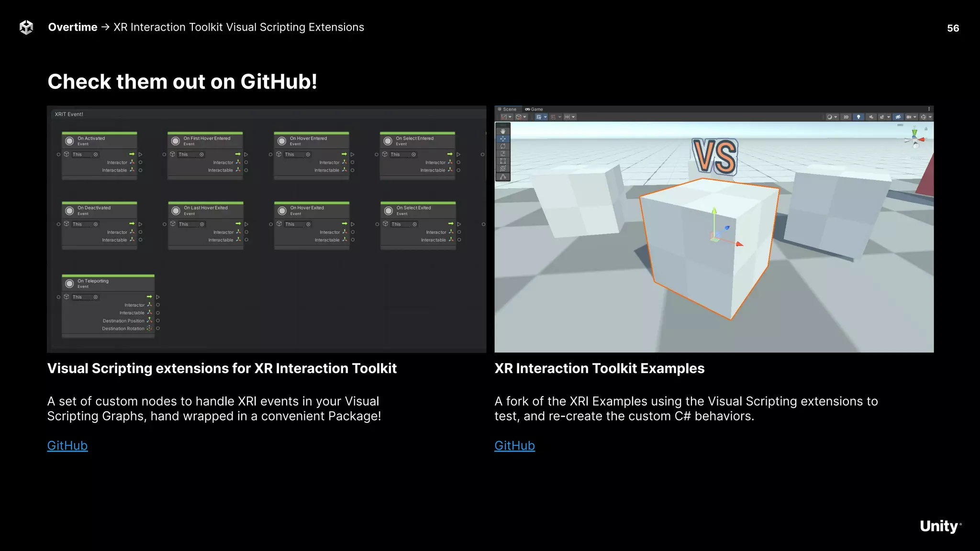Viewport: 980px width, 551px height.
Task: Open the scene effects dropdown arrow
Action: pos(889,117)
